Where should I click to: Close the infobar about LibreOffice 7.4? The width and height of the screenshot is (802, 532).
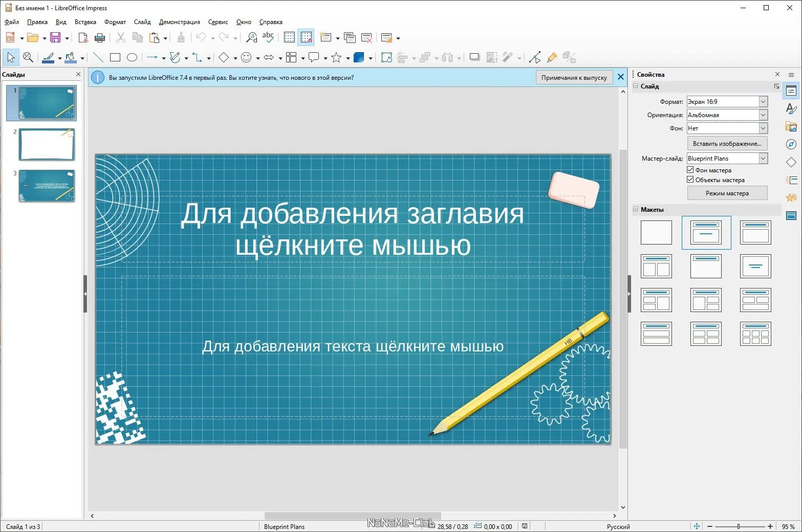(x=621, y=77)
